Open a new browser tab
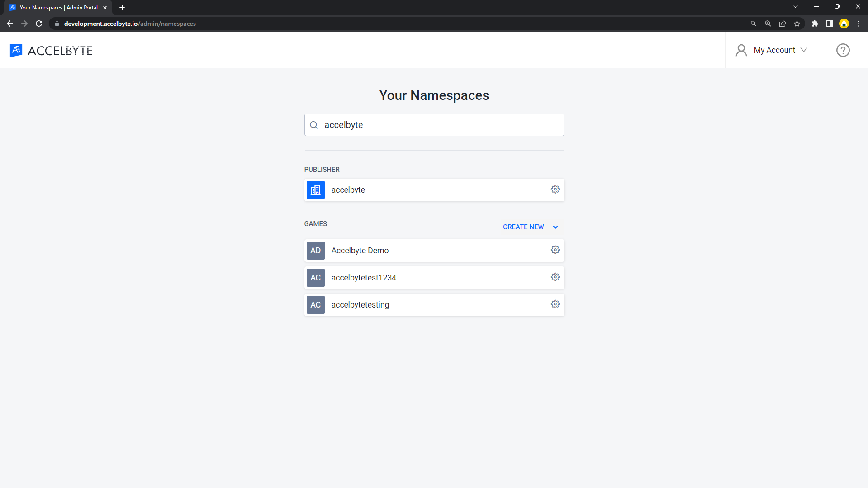The width and height of the screenshot is (868, 488). pos(122,8)
